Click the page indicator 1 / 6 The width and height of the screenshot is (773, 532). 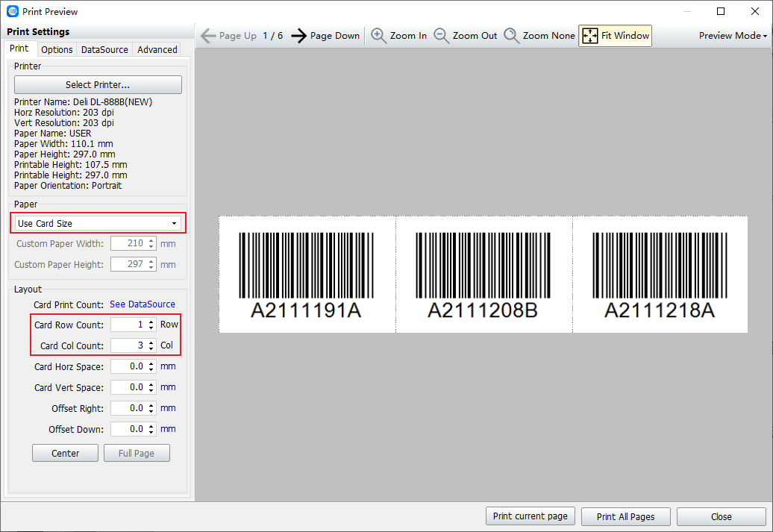tap(272, 36)
